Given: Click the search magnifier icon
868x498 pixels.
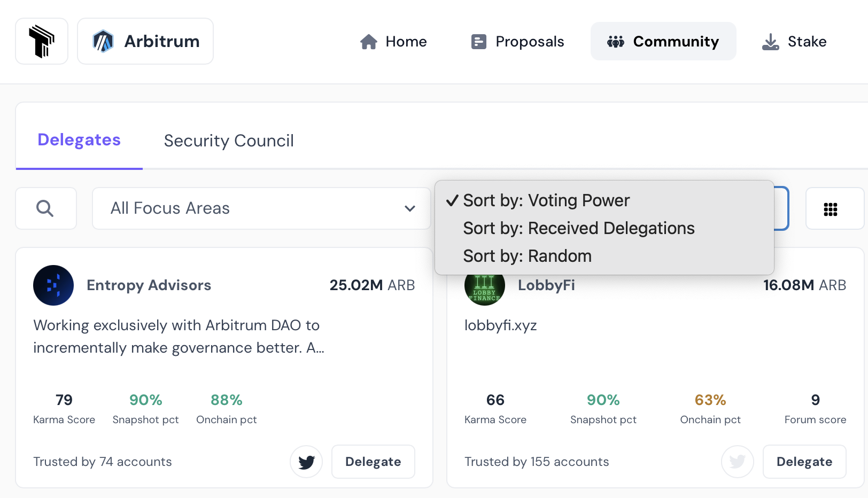Looking at the screenshot, I should coord(45,208).
